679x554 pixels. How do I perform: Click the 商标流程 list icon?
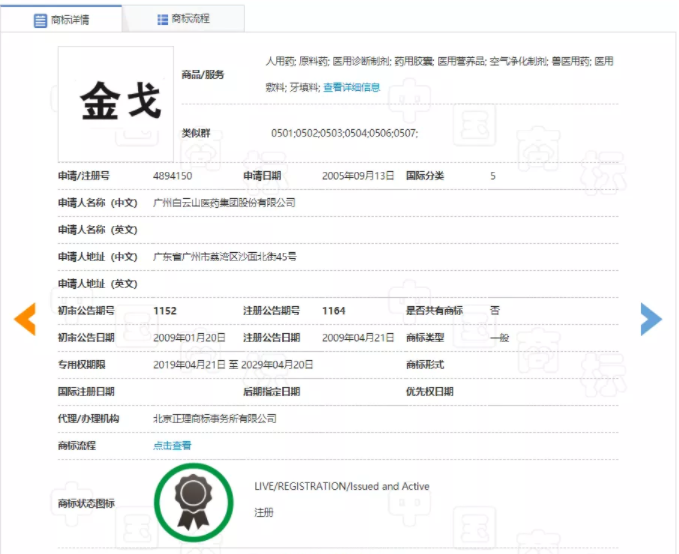coord(162,19)
